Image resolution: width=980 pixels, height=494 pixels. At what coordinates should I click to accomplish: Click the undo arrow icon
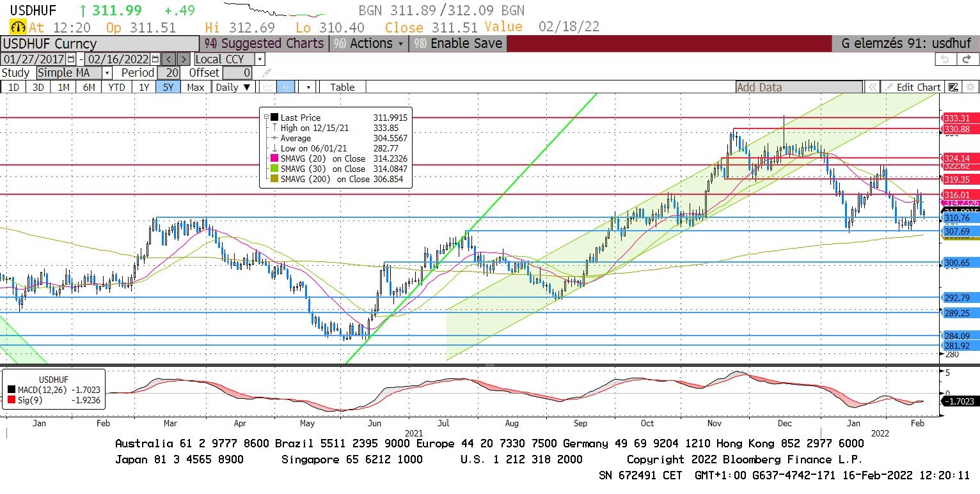click(x=945, y=59)
